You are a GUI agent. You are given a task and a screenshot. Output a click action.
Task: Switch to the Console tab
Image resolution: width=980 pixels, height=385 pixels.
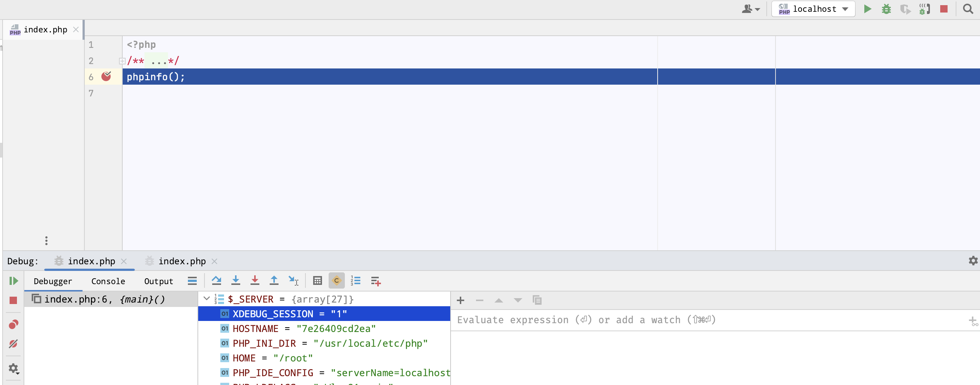tap(108, 281)
